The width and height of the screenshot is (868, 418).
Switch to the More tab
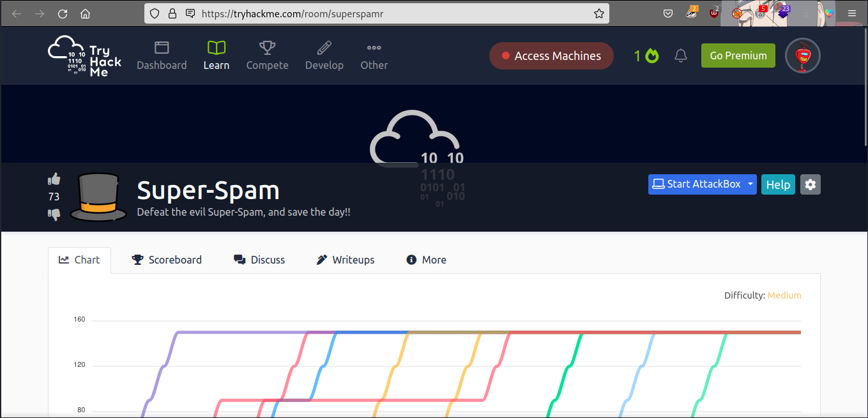pyautogui.click(x=427, y=260)
